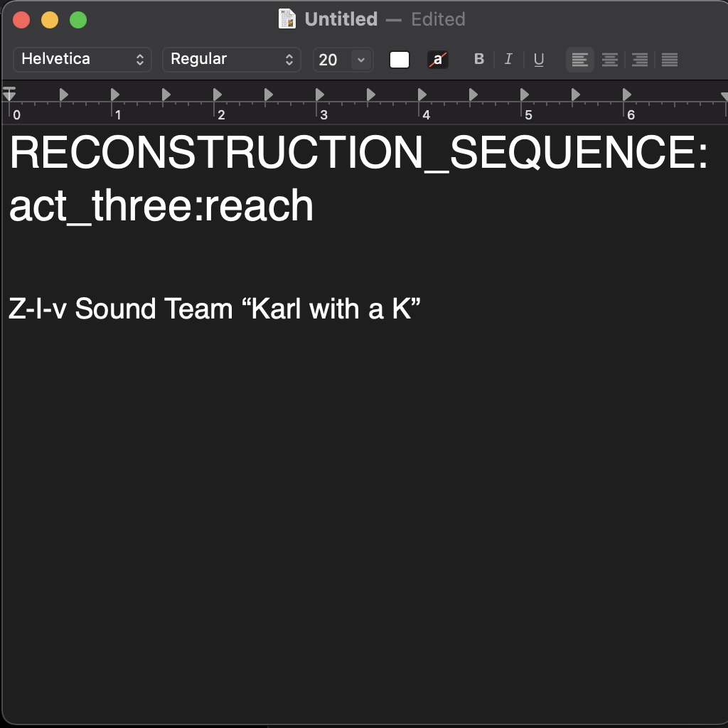Click the Edited status in title bar
Image resolution: width=728 pixels, height=728 pixels.
438,19
